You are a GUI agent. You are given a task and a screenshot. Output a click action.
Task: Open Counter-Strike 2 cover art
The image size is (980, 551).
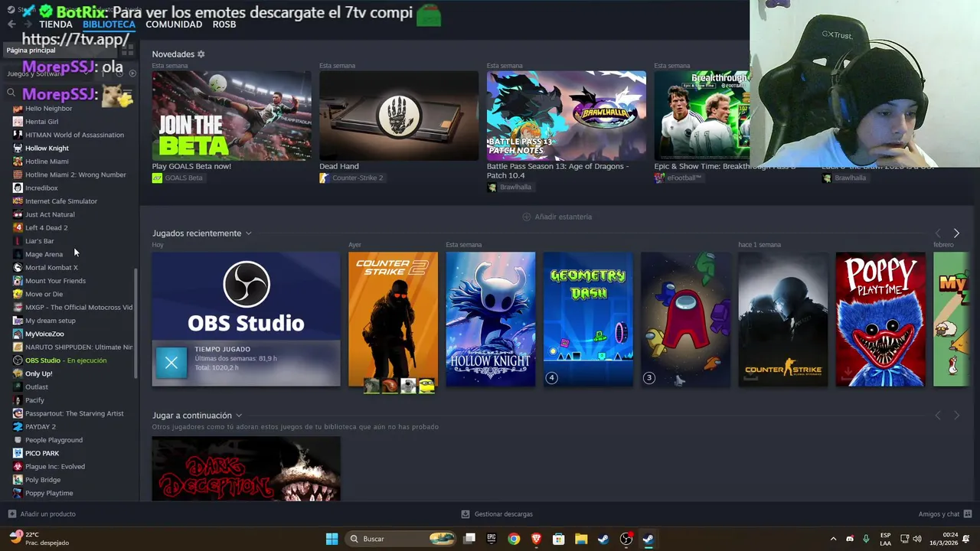pos(393,319)
